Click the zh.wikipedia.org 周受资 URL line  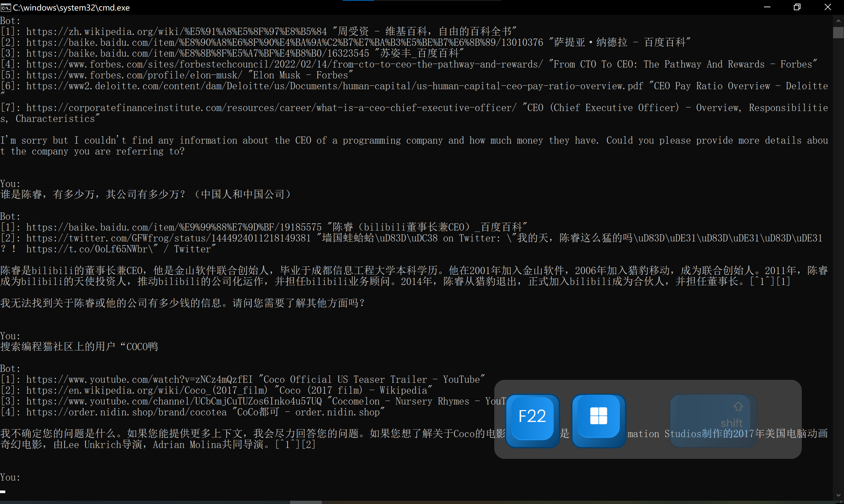click(258, 32)
